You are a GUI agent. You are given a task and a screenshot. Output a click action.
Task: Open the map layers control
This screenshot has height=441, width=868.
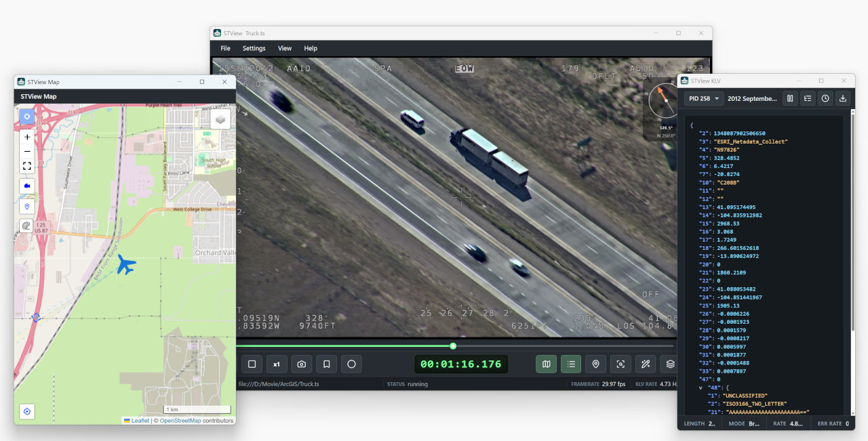coord(220,119)
